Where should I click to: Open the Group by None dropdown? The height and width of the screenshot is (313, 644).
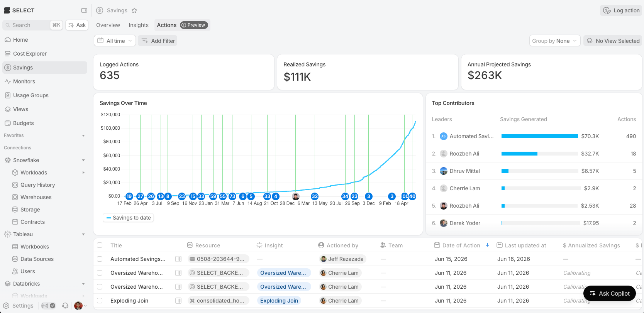tap(555, 41)
